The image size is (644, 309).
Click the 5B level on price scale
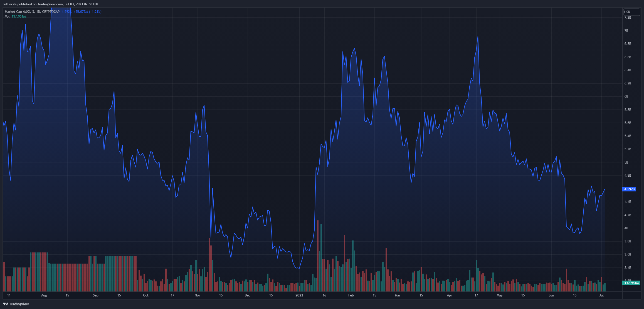coord(626,162)
